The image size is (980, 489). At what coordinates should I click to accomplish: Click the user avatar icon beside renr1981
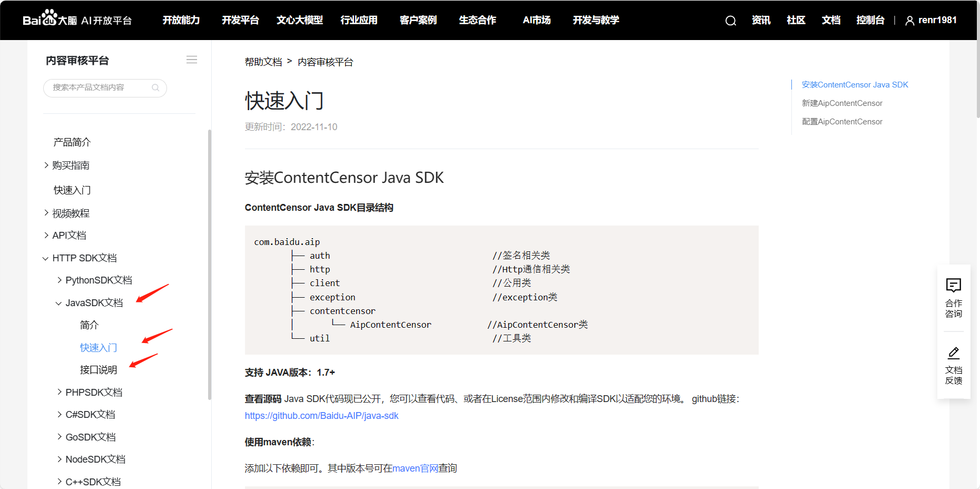click(x=909, y=21)
